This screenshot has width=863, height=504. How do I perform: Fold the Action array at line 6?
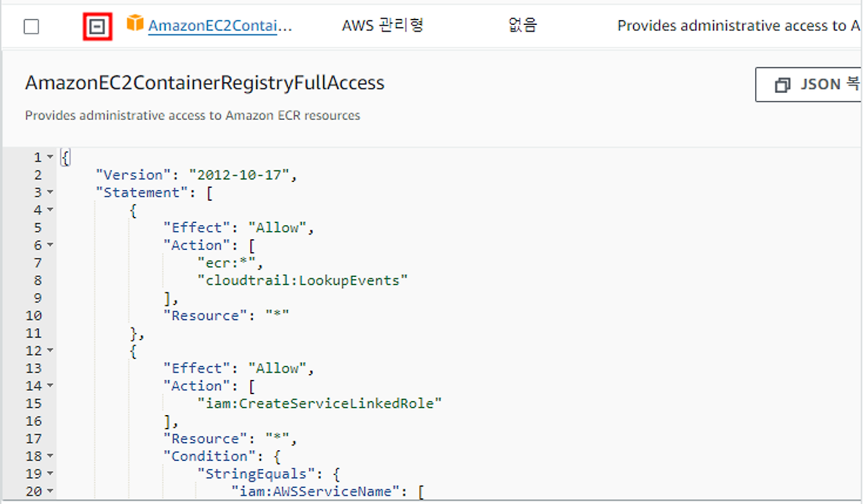coord(51,245)
